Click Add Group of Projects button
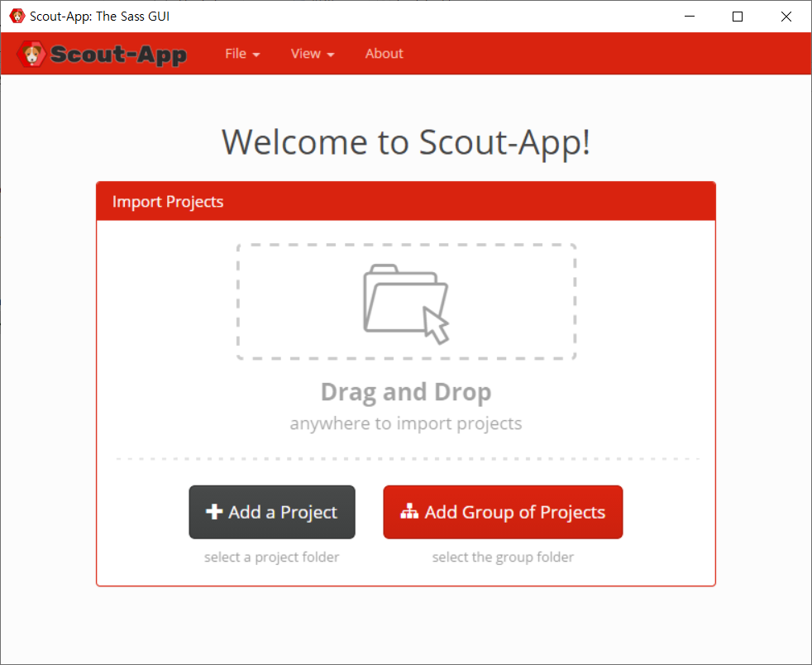This screenshot has height=665, width=812. pos(503,512)
